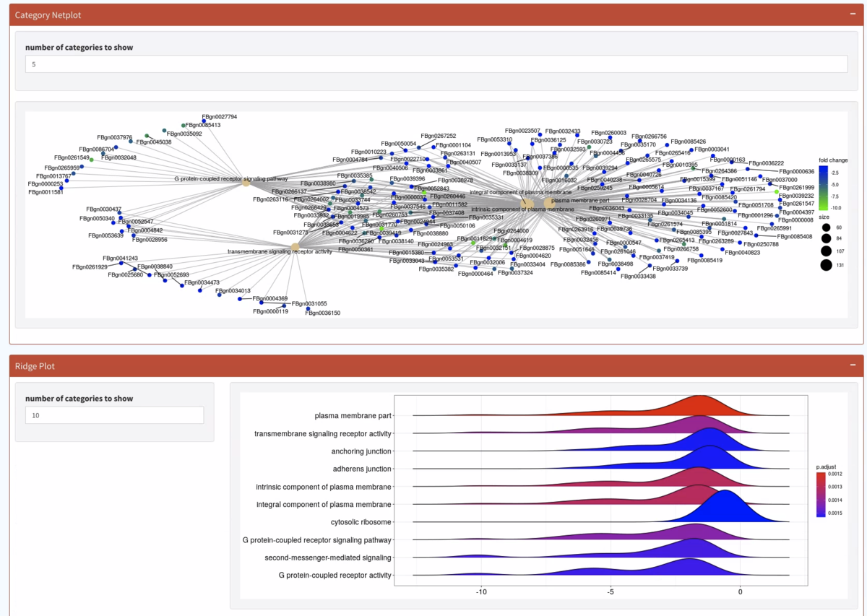Click the adherens junction ridge label
This screenshot has height=616, width=867.
(361, 469)
